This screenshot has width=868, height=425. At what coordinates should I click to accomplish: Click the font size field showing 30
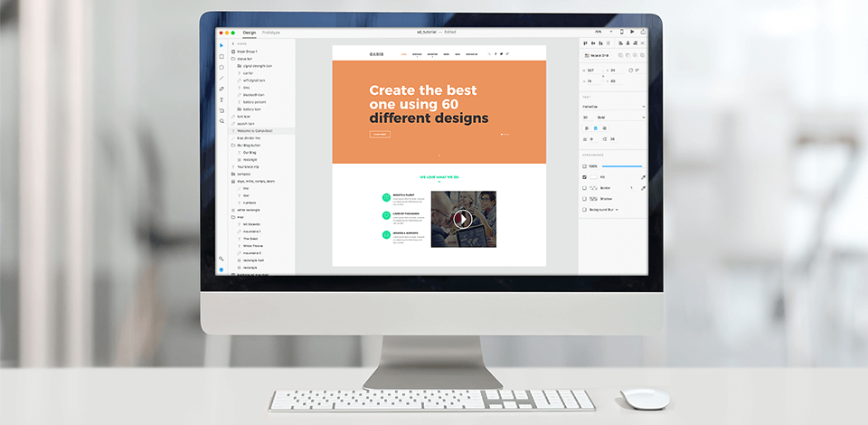pyautogui.click(x=587, y=118)
